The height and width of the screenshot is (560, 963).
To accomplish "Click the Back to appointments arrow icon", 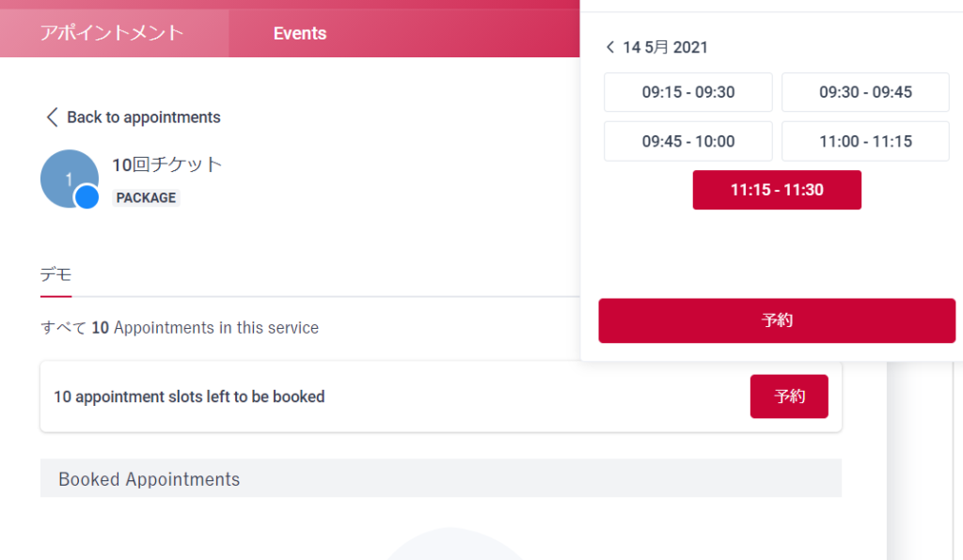I will click(x=53, y=117).
